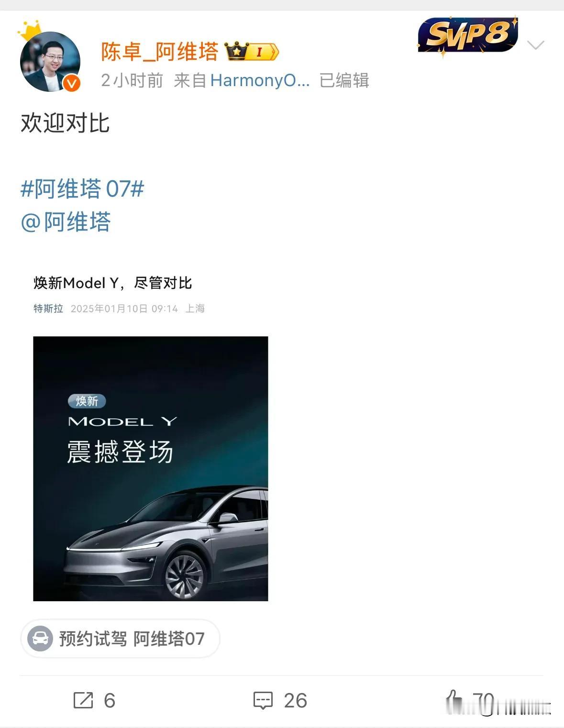Tap the 预约试驾 阿维塔07 button

[120, 639]
